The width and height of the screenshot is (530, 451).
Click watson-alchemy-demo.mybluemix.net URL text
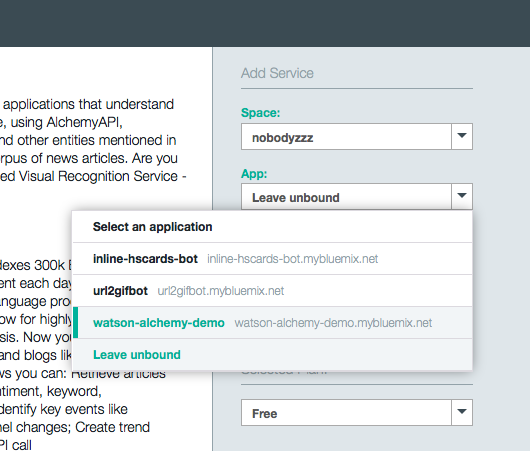(x=333, y=323)
